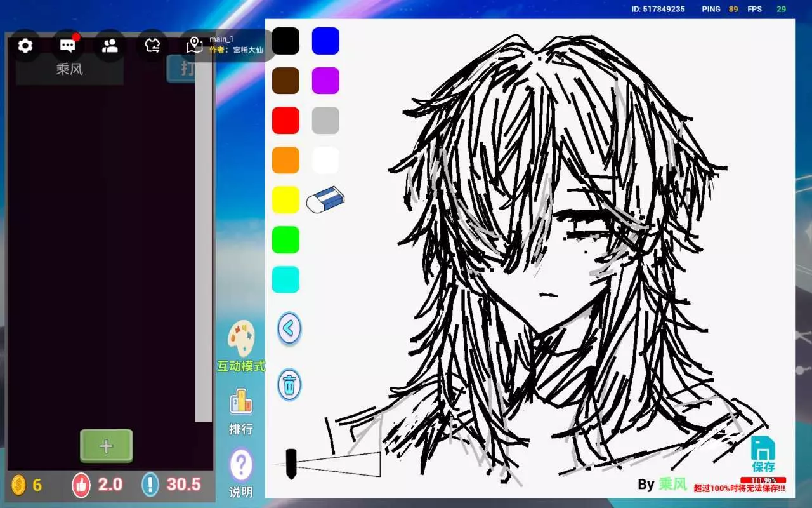
Task: Click the 111.96% save capacity bar
Action: [763, 480]
